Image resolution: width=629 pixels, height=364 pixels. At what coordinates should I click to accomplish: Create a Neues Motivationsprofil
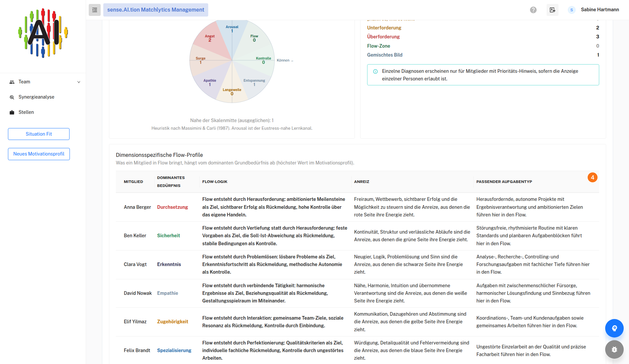click(x=39, y=154)
